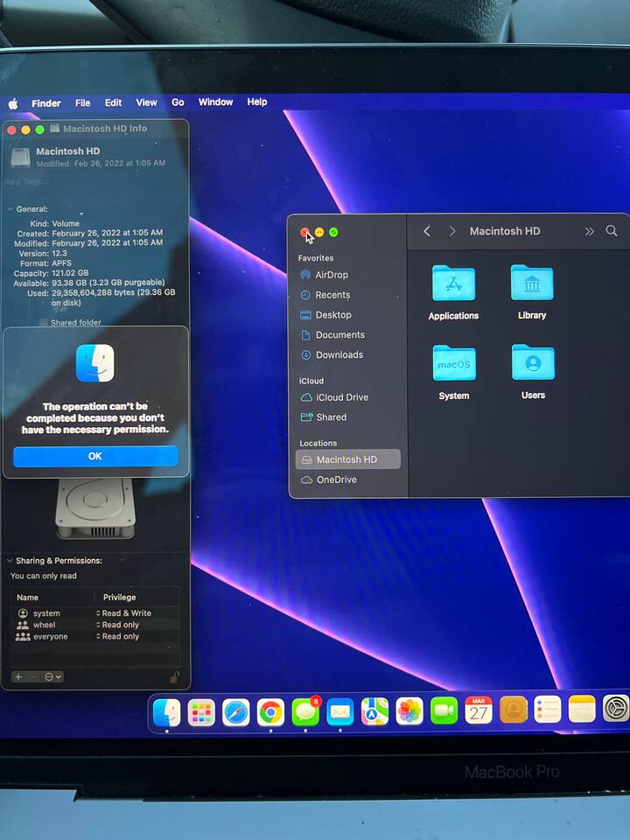
Task: Click the Macintosh HD drive preview image
Action: click(94, 507)
